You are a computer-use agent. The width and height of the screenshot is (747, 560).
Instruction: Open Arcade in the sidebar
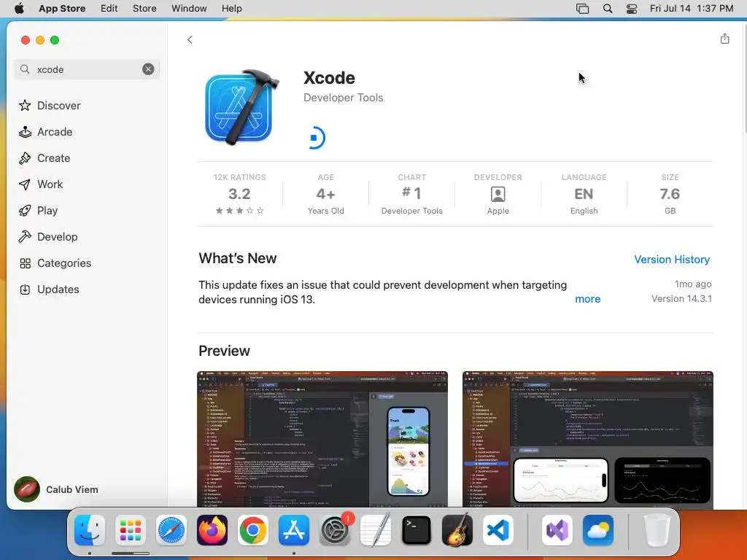click(46, 132)
